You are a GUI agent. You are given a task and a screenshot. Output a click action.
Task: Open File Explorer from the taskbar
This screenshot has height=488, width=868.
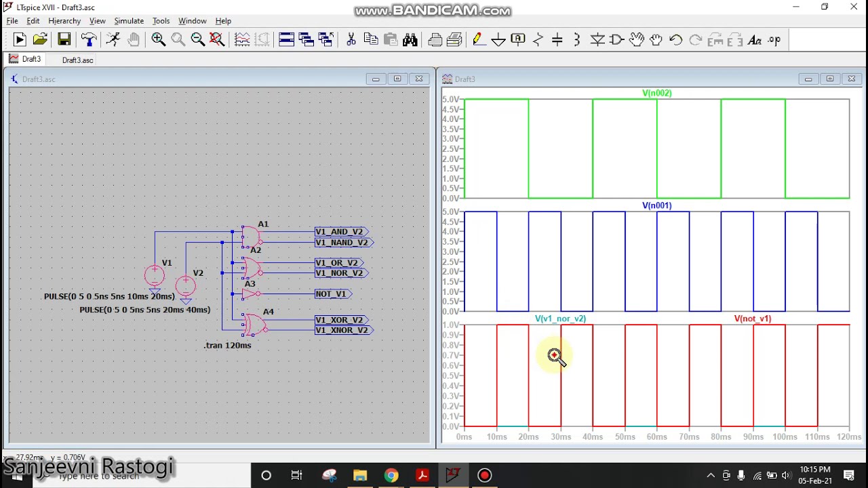pos(360,475)
